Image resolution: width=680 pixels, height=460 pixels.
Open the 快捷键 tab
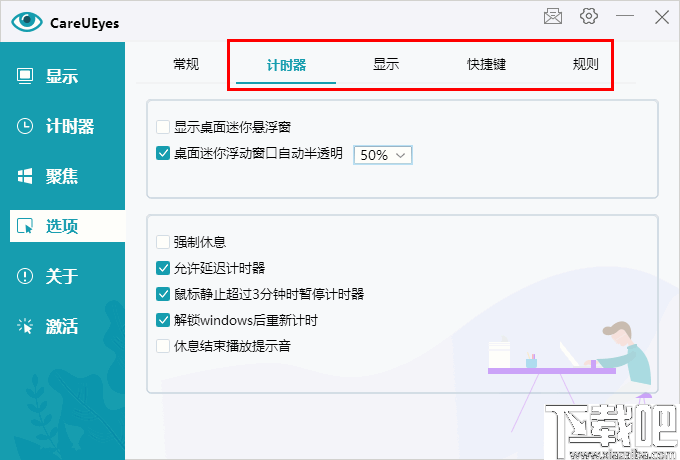486,64
